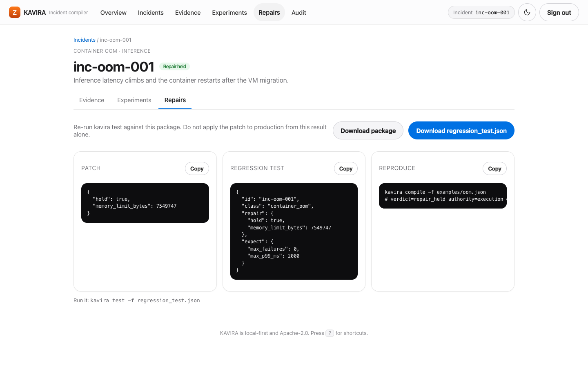Open Experiments in top navigation

pyautogui.click(x=229, y=12)
